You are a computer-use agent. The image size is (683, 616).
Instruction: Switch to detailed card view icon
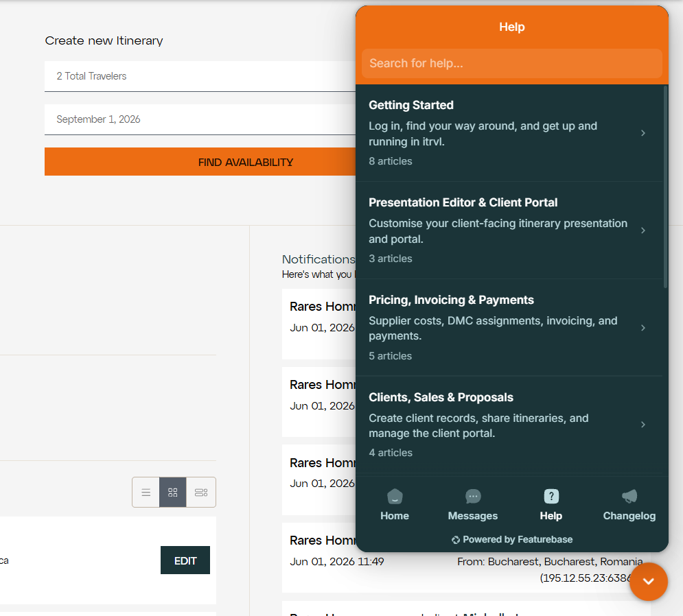click(x=201, y=493)
